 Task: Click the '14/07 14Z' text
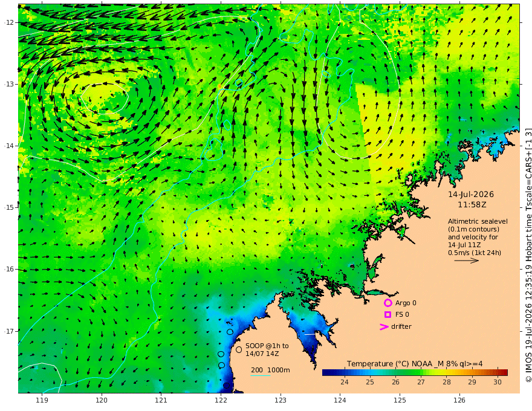[x=262, y=354]
